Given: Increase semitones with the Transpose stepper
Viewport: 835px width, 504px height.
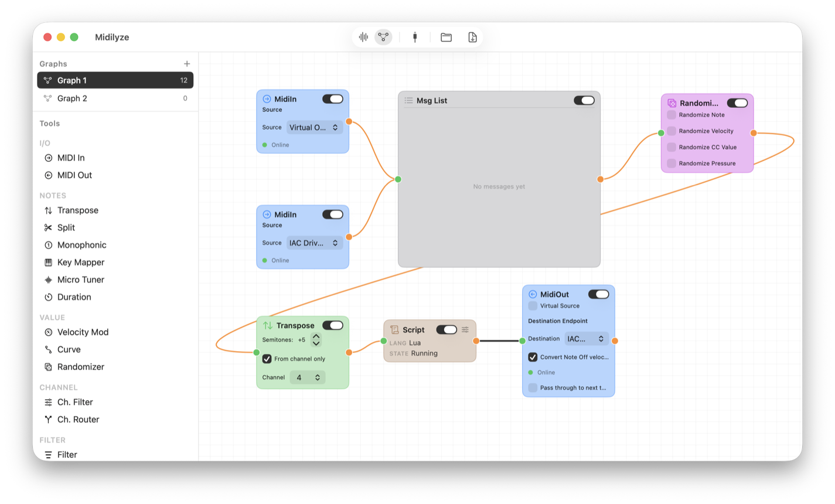Looking at the screenshot, I should (x=316, y=335).
